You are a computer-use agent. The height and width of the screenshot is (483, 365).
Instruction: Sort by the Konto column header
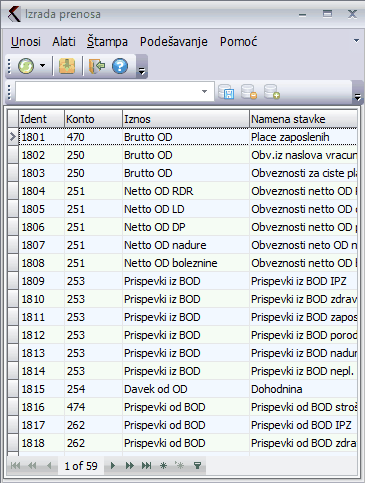pos(93,119)
